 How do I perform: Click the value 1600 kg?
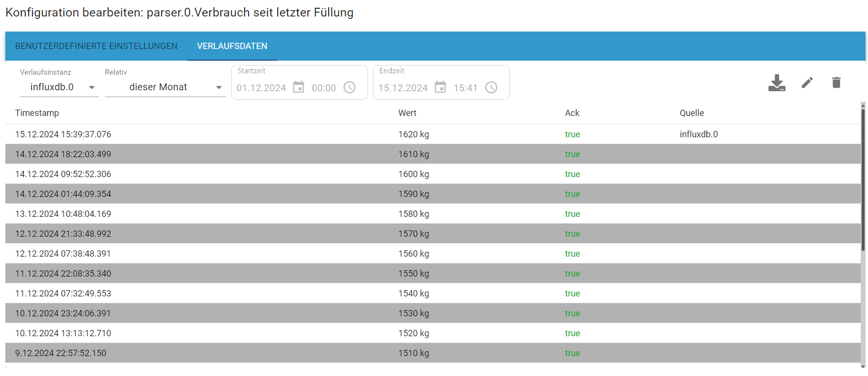click(414, 174)
